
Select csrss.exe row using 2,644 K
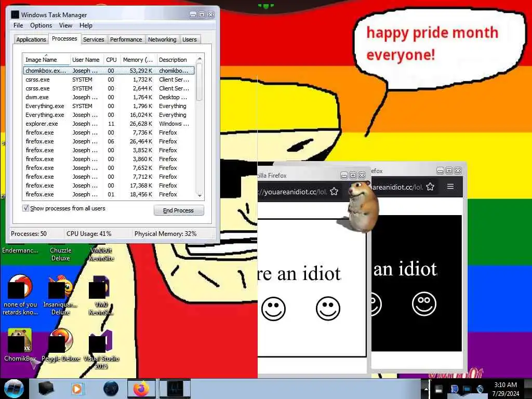click(x=109, y=88)
